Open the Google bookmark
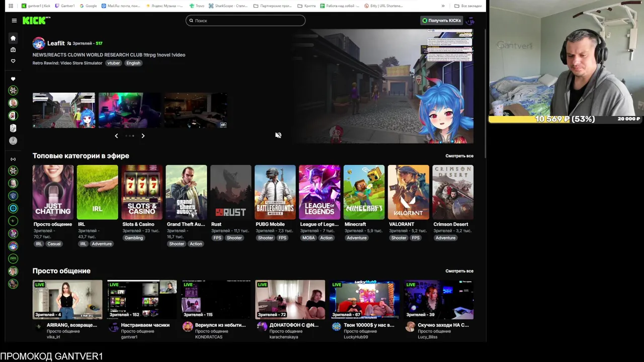The height and width of the screenshot is (362, 644). (x=88, y=6)
